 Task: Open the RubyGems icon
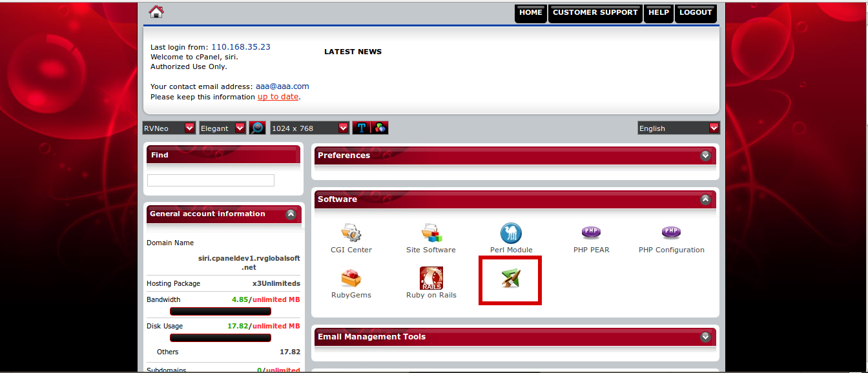pyautogui.click(x=351, y=278)
